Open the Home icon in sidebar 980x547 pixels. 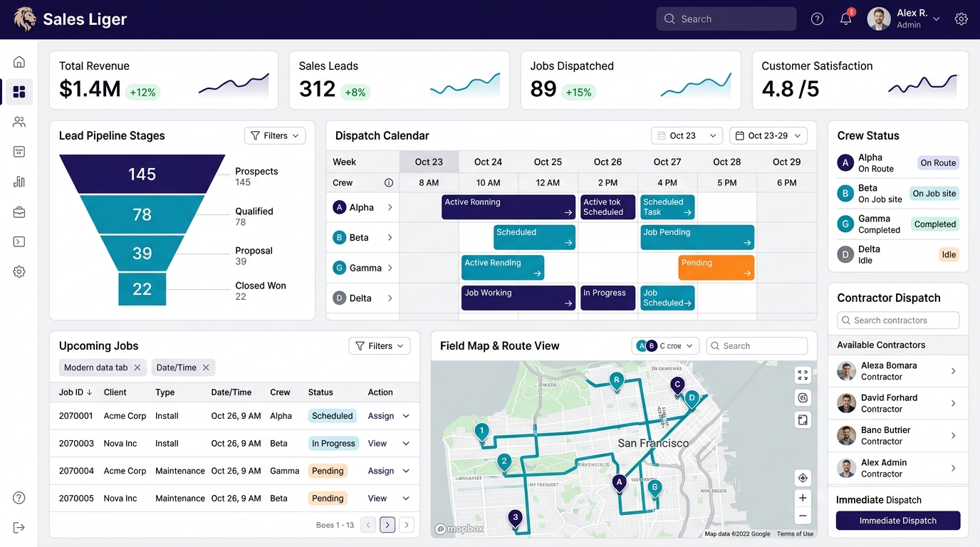(x=19, y=62)
